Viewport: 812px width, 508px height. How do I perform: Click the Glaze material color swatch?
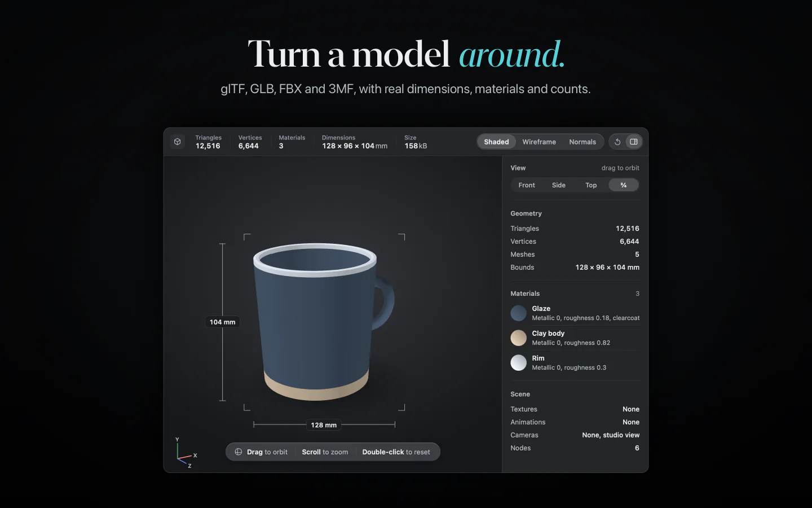click(x=518, y=313)
